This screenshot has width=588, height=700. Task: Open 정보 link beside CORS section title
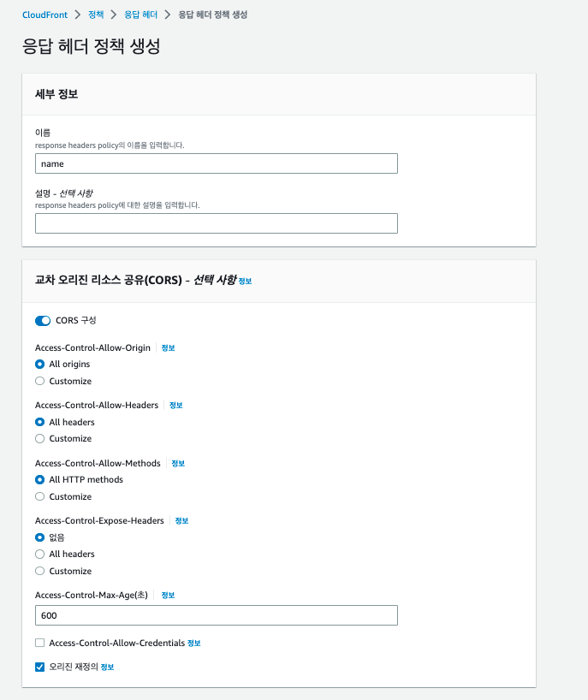pos(245,282)
